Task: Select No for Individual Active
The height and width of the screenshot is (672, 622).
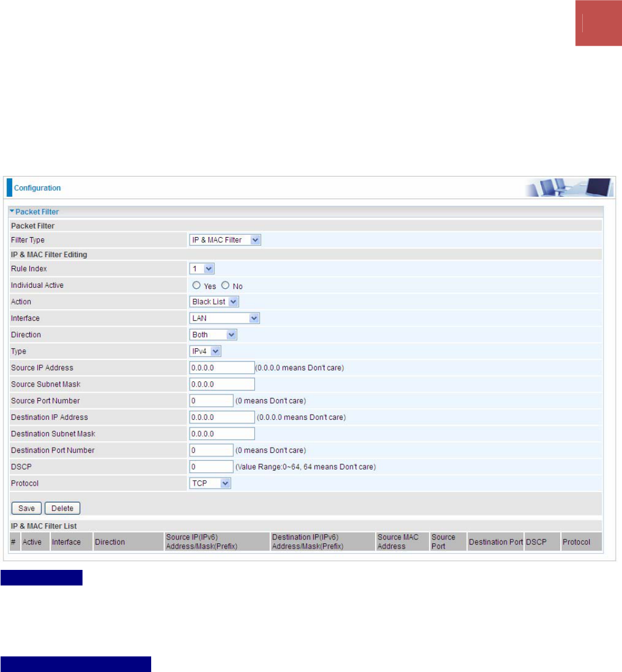Action: [225, 285]
